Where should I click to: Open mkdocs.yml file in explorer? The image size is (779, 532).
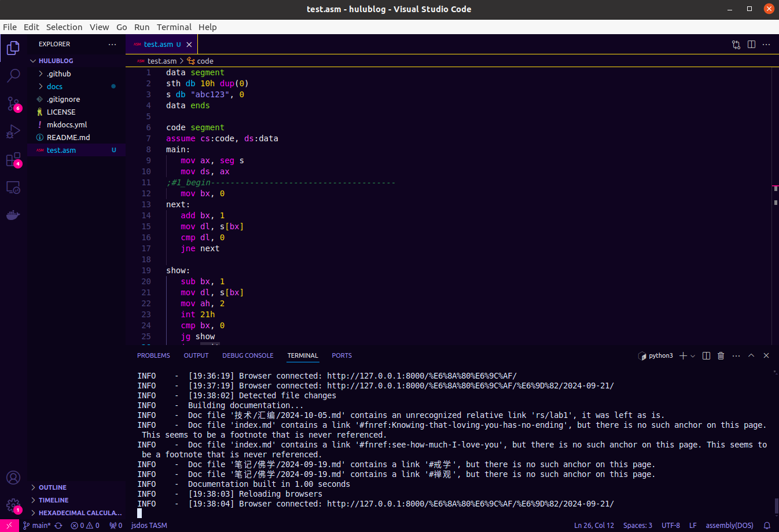(76, 124)
